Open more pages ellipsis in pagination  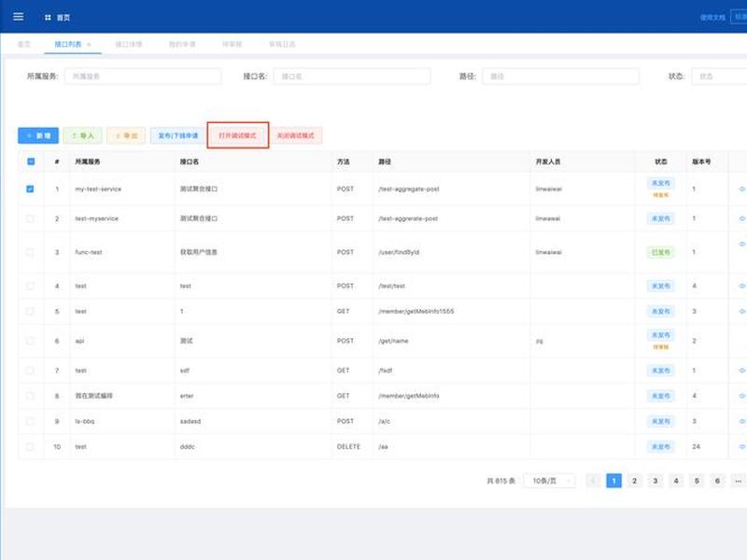pos(738,481)
